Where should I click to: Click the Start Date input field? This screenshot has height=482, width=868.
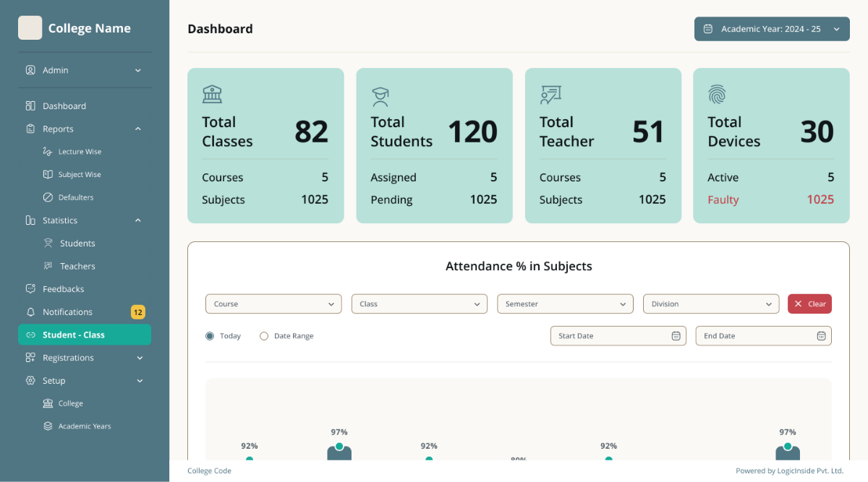(618, 336)
